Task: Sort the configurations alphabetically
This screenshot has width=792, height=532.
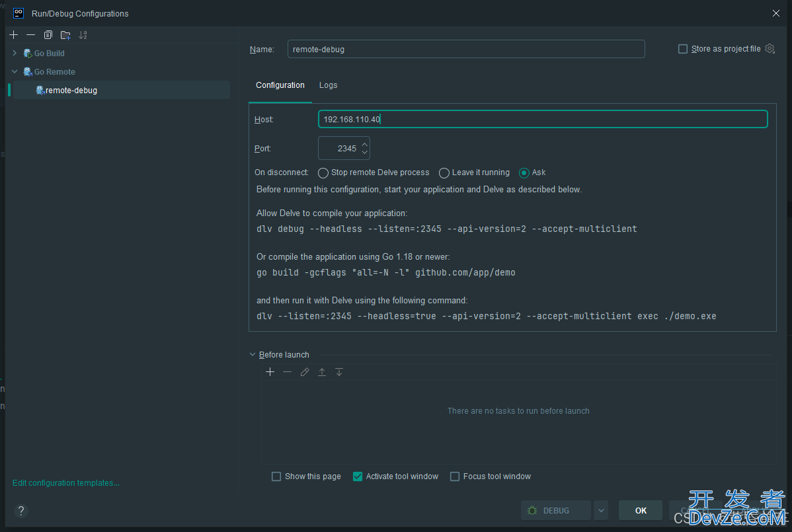Action: pyautogui.click(x=83, y=35)
